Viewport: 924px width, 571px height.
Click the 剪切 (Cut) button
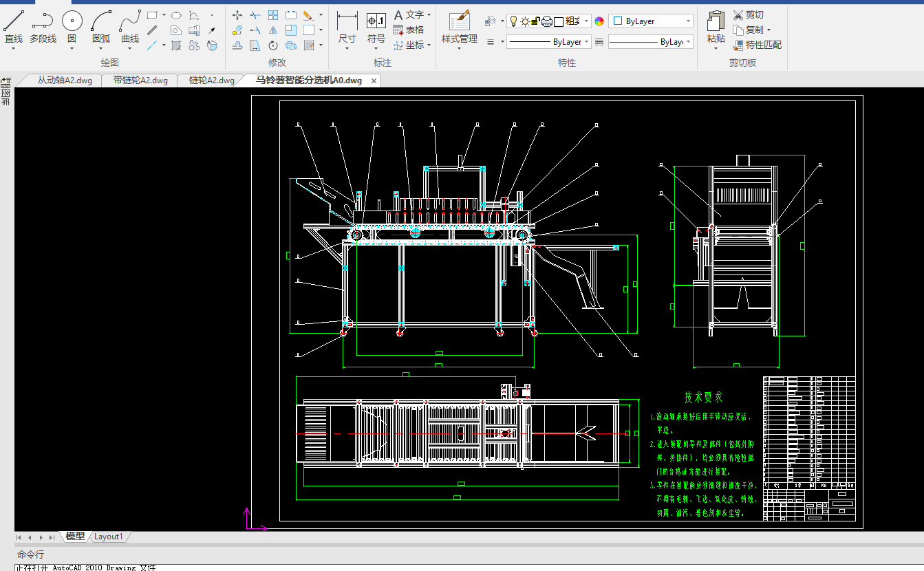click(x=749, y=14)
